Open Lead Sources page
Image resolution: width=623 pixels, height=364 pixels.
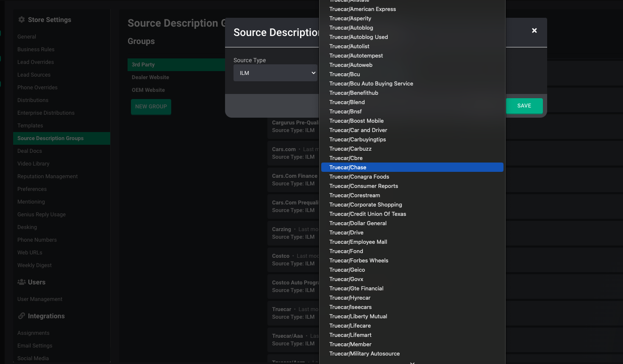pyautogui.click(x=34, y=75)
